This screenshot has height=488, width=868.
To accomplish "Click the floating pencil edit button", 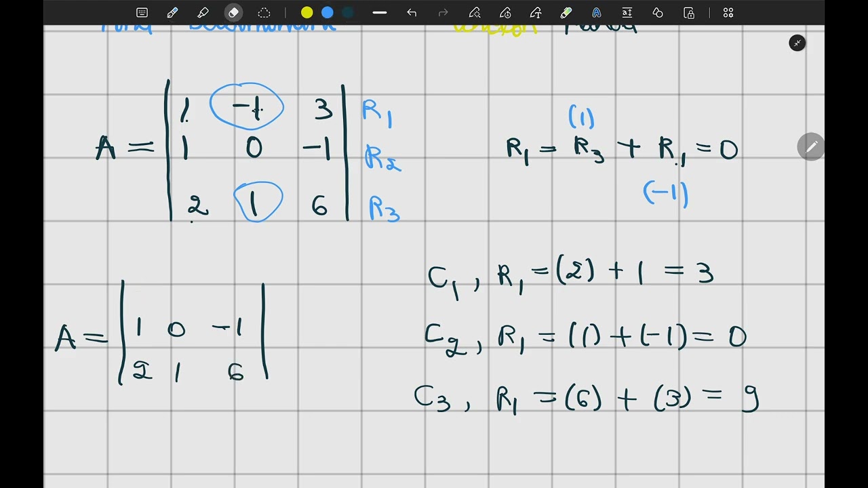I will (x=811, y=147).
